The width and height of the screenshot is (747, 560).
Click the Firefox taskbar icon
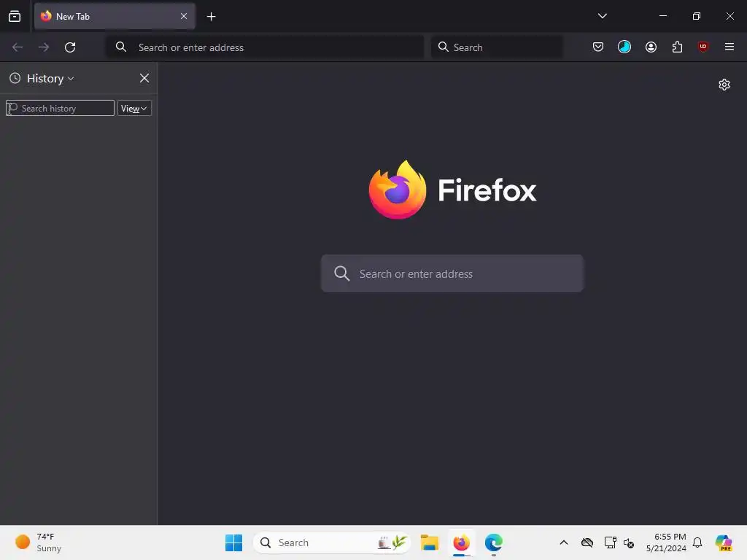461,542
